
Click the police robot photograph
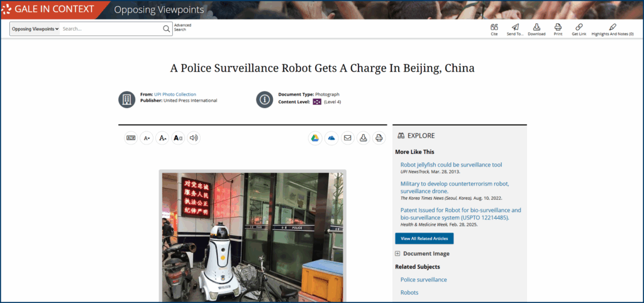pyautogui.click(x=253, y=238)
